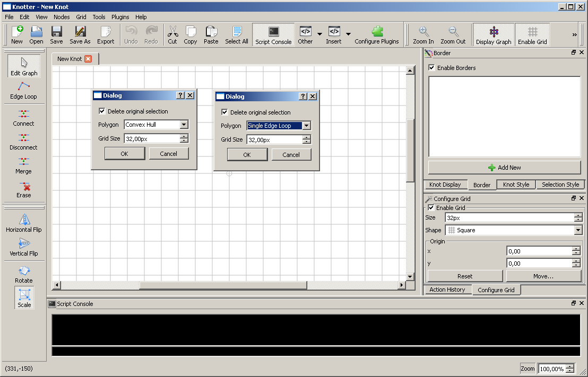588x377 pixels.
Task: Click the canvas horizontal scrollbar thumb
Action: pyautogui.click(x=223, y=285)
